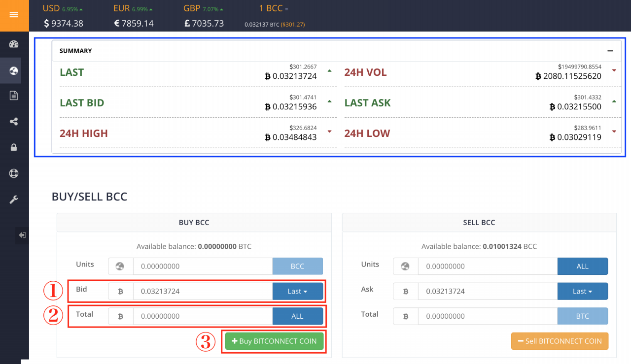
Task: Open the padlock security icon in sidebar
Action: coord(14,147)
